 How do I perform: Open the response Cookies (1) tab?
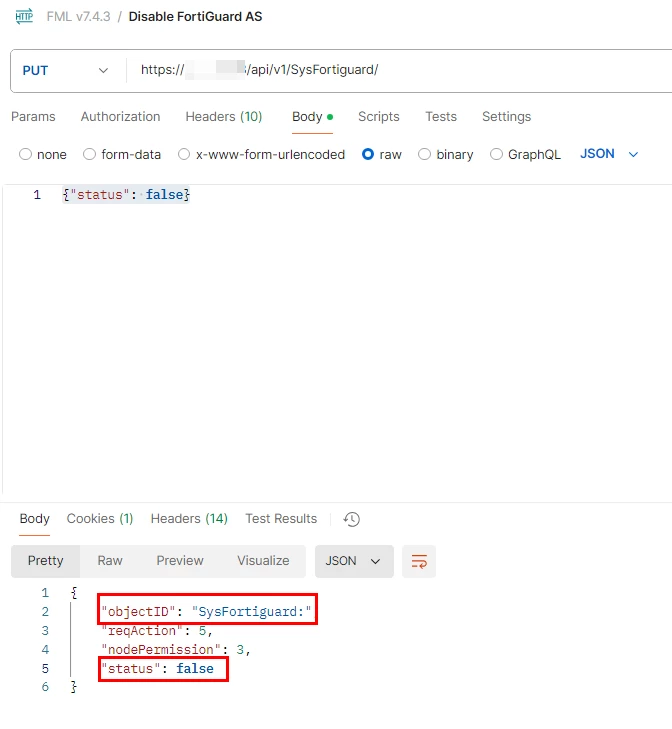(100, 519)
